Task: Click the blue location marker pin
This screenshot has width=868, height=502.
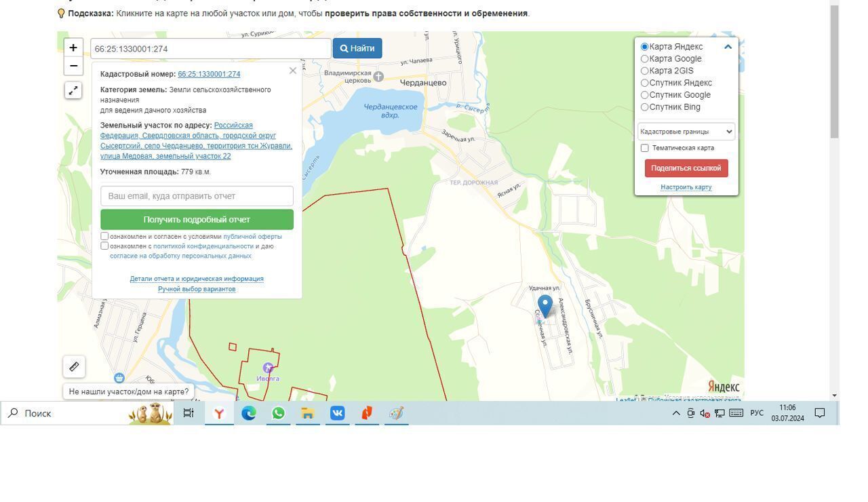Action: coord(545,306)
